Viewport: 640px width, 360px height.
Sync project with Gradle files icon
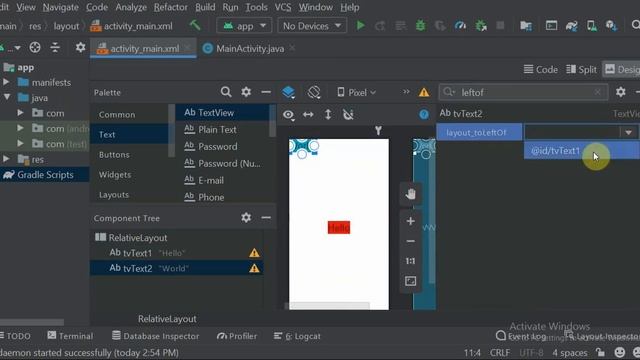pos(571,26)
